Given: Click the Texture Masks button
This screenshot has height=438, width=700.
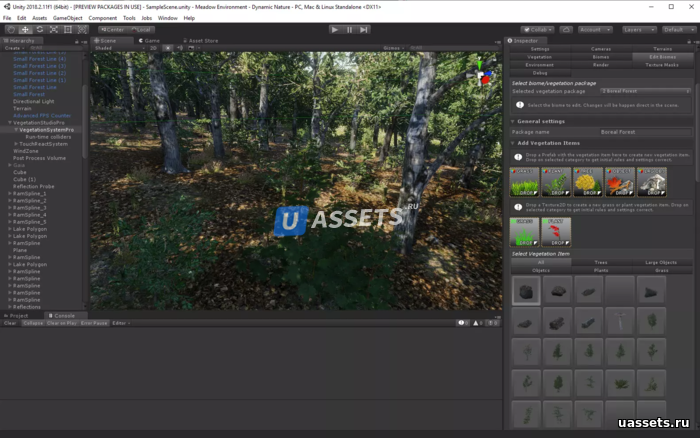Looking at the screenshot, I should click(663, 65).
